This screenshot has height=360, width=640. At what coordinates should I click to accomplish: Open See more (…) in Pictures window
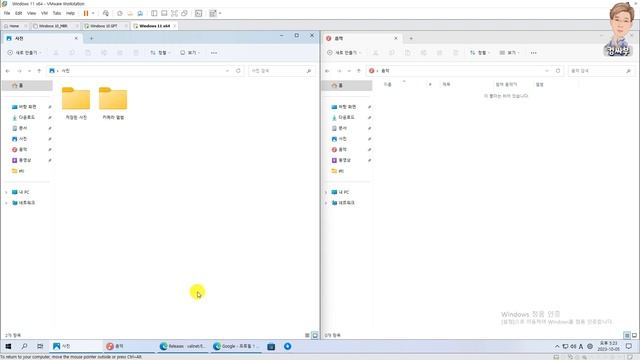(214, 53)
